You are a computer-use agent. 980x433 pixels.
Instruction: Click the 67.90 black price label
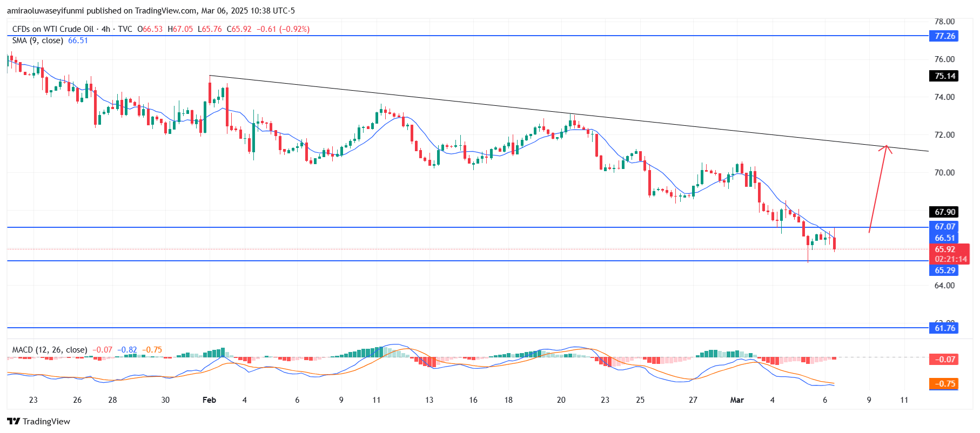945,212
